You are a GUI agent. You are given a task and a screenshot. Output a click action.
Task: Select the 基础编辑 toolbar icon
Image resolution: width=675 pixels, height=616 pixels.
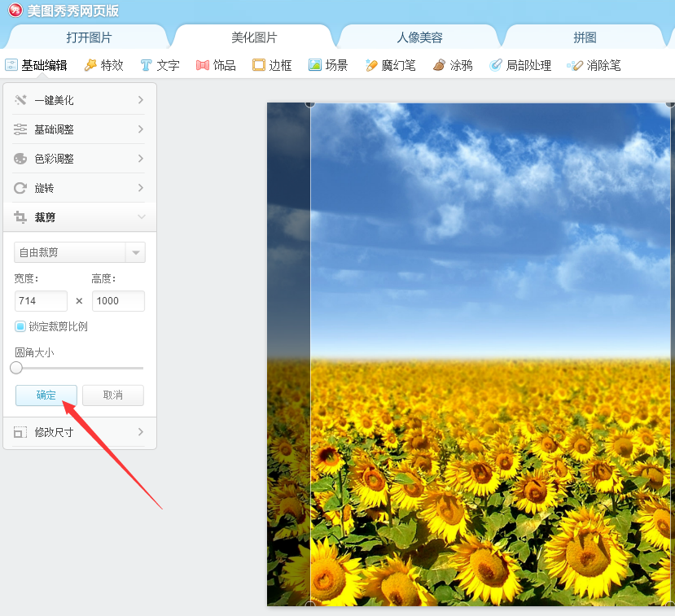[x=11, y=65]
